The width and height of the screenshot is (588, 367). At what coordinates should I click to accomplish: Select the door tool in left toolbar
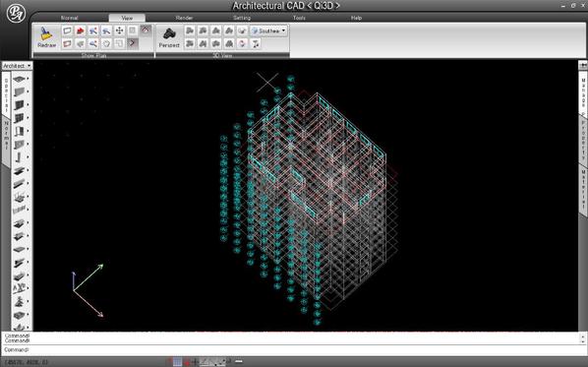pyautogui.click(x=19, y=131)
